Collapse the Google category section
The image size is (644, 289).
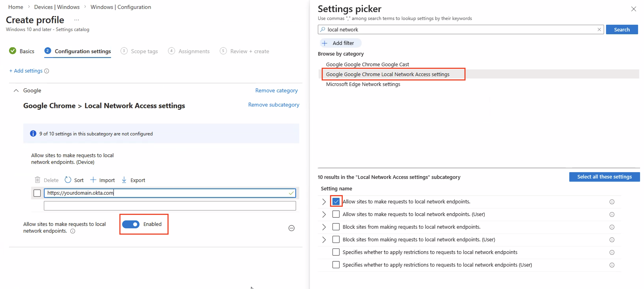(16, 90)
